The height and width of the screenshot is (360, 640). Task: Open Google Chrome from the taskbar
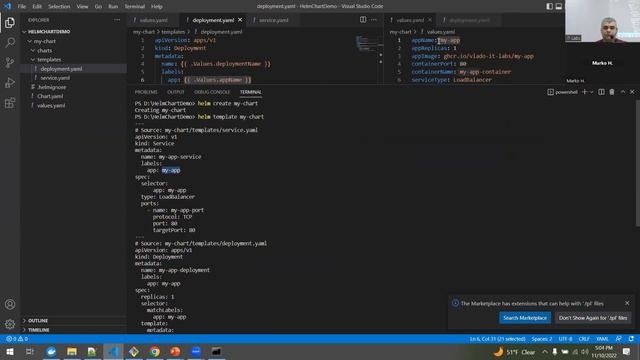point(154,351)
